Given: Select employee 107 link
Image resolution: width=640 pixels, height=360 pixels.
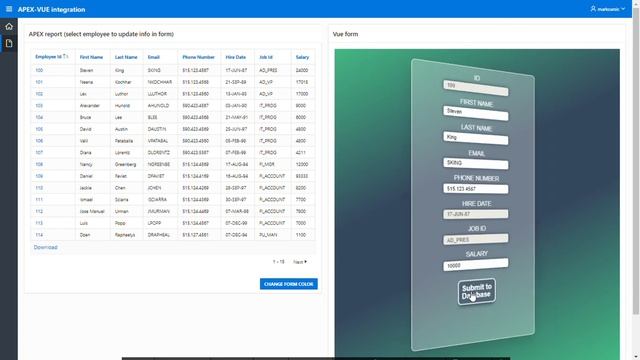Looking at the screenshot, I should coord(39,153).
